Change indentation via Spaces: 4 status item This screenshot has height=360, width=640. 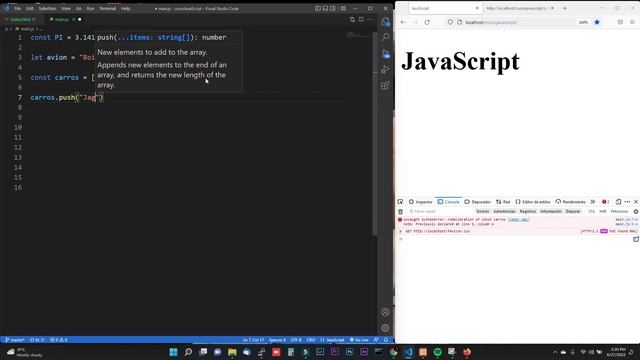(x=277, y=340)
